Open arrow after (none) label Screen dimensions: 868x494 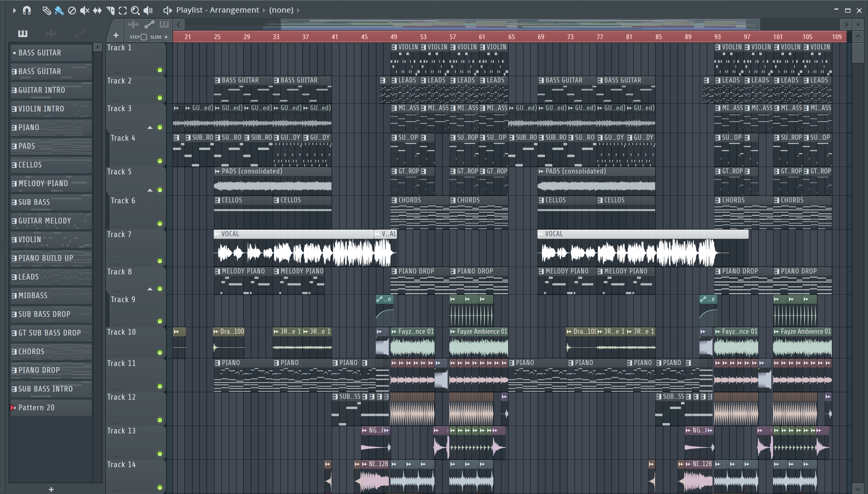298,10
